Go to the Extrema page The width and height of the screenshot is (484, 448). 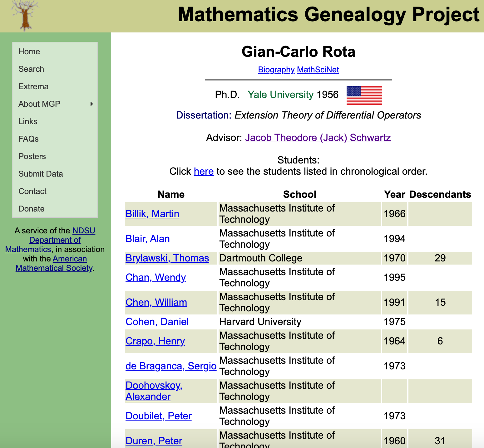(x=33, y=86)
